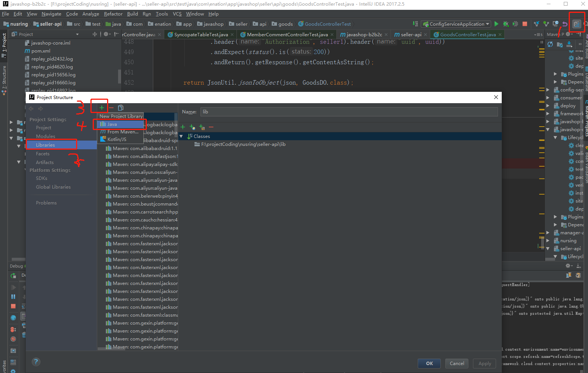
Task: Stop the running application in main toolbar
Action: click(525, 24)
